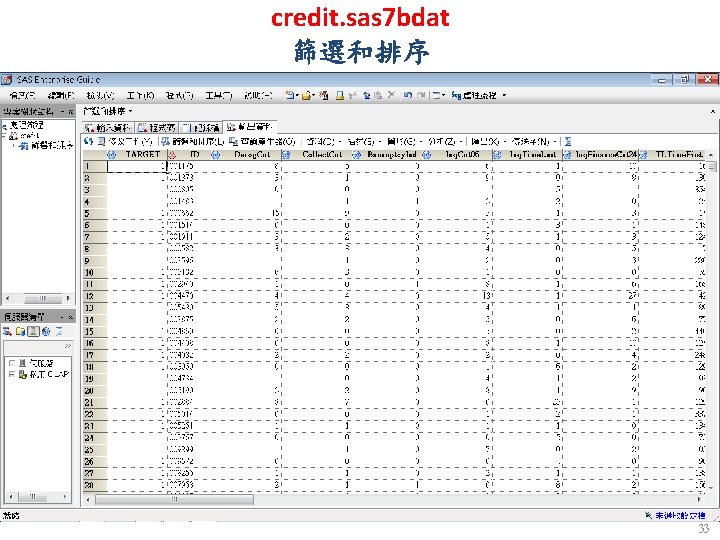720x540 pixels.
Task: Click the Process Flow button in main toolbar
Action: 474,95
